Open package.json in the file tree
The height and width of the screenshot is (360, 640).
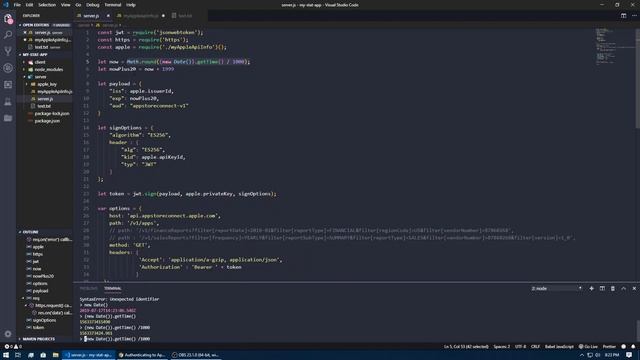pos(47,121)
